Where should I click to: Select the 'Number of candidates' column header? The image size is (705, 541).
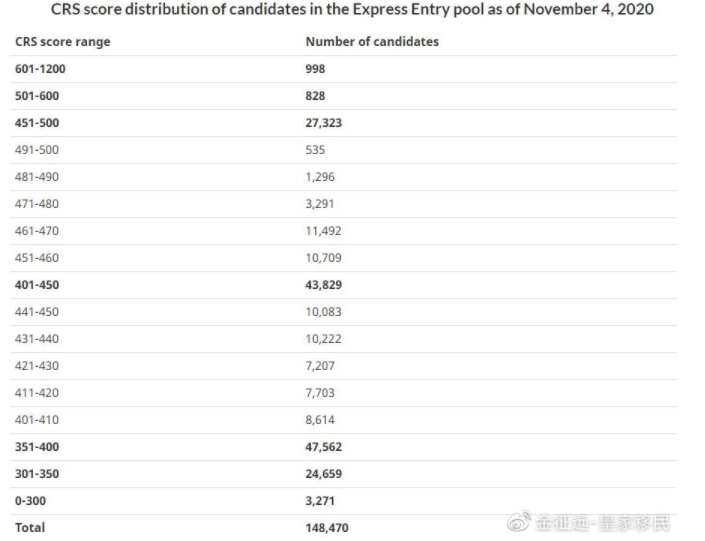pos(372,41)
